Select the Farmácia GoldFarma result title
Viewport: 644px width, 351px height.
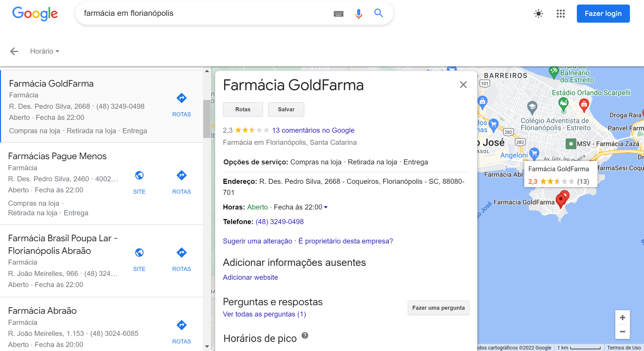51,84
